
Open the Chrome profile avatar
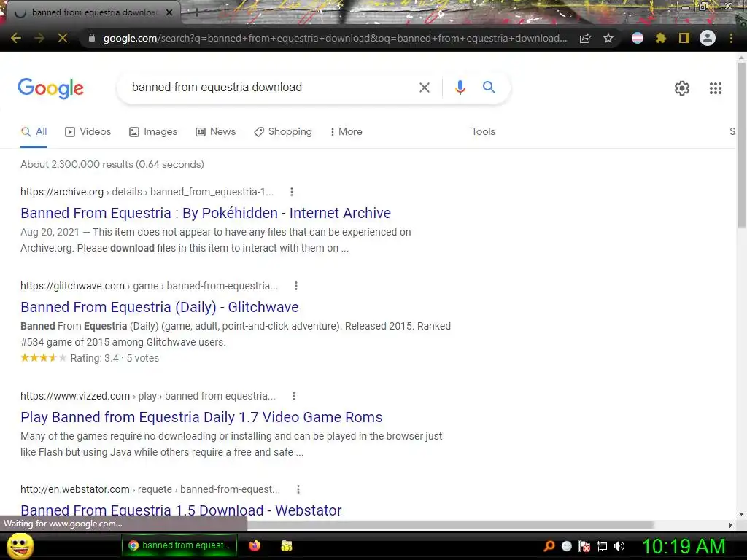708,38
